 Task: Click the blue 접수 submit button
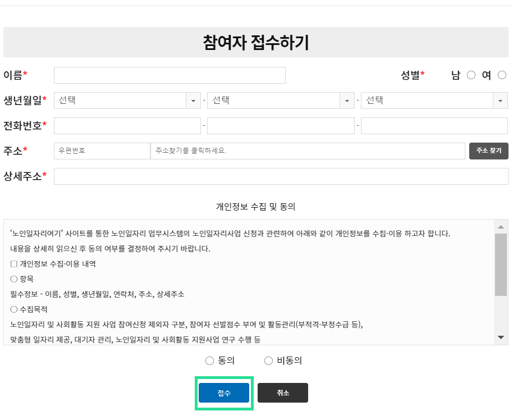(x=224, y=393)
